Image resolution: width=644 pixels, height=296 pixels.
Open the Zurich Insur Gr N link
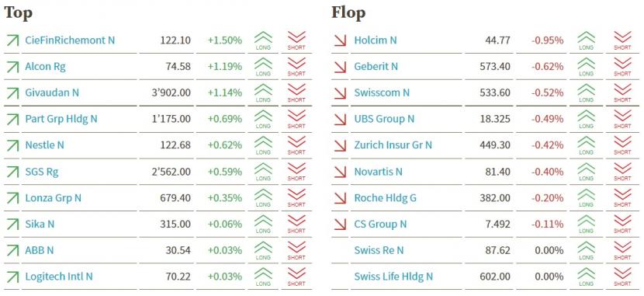pyautogui.click(x=393, y=145)
